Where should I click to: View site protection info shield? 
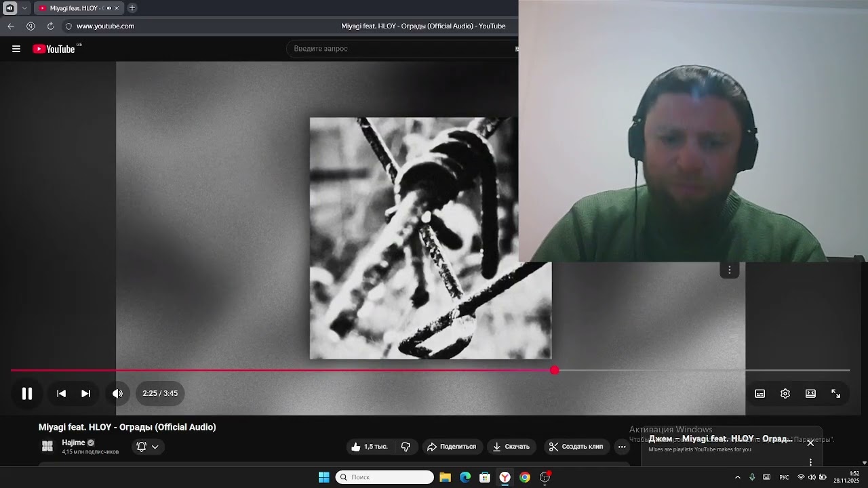tap(68, 26)
